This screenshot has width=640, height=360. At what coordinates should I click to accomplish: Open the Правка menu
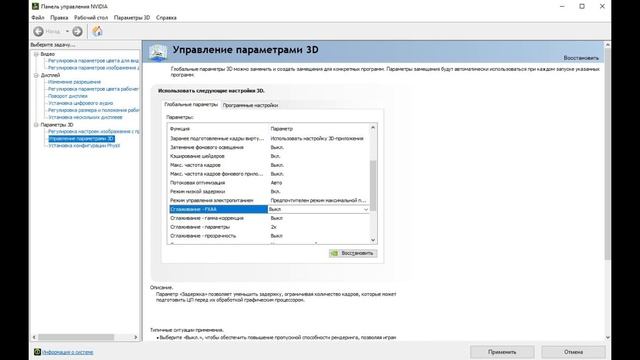click(59, 18)
